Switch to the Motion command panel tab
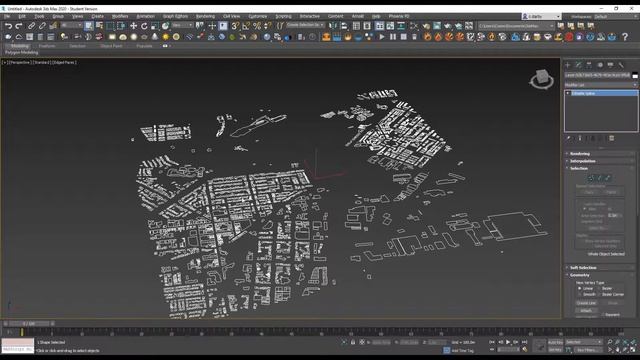The width and height of the screenshot is (640, 360). pos(600,65)
